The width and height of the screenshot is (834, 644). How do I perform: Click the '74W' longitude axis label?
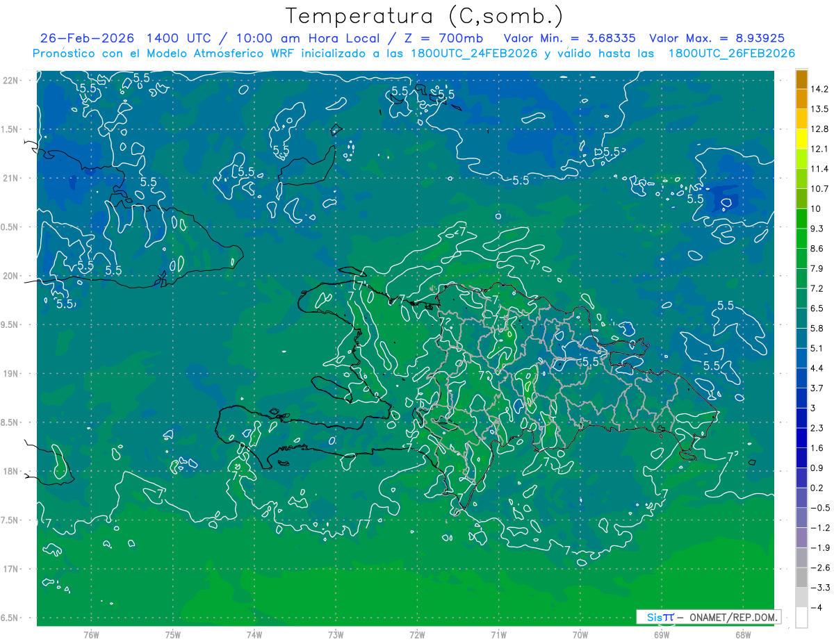254,634
